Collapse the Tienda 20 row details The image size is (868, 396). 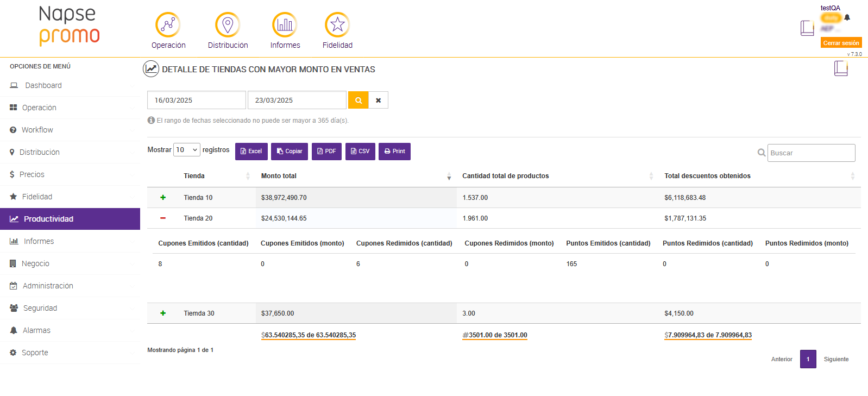pos(163,218)
